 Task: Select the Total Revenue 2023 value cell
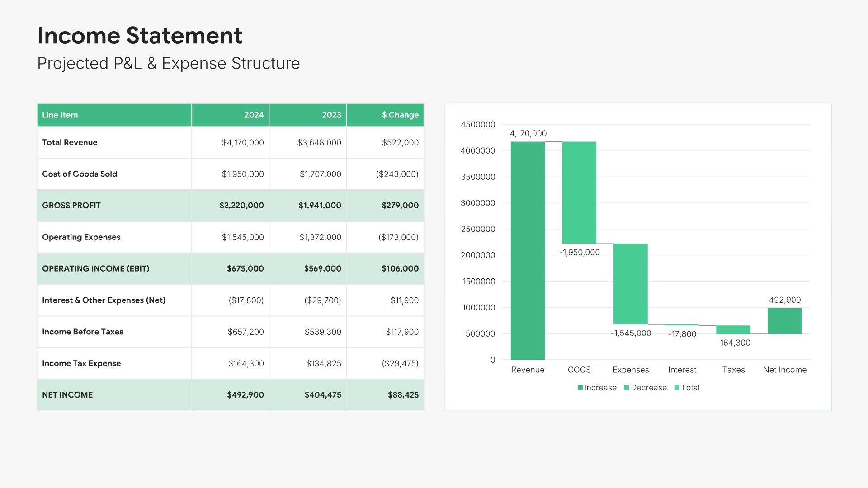(x=319, y=142)
